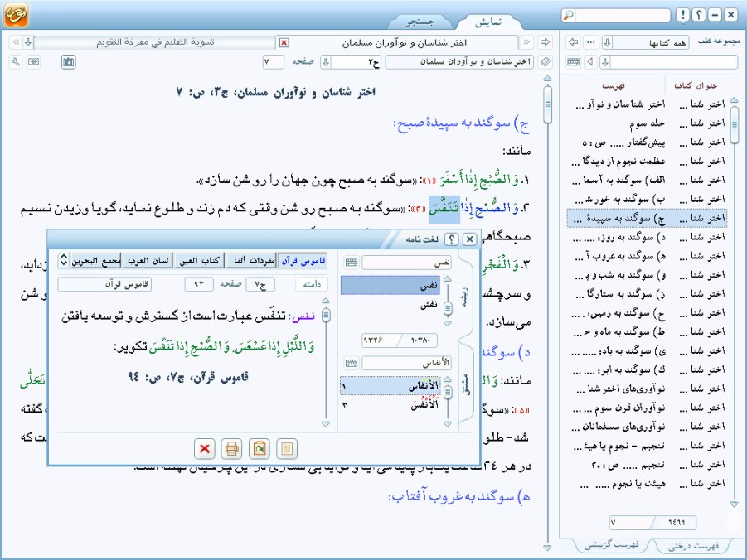The image size is (747, 560).
Task: Click the question mark help icon in the title bar
Action: coord(699,15)
